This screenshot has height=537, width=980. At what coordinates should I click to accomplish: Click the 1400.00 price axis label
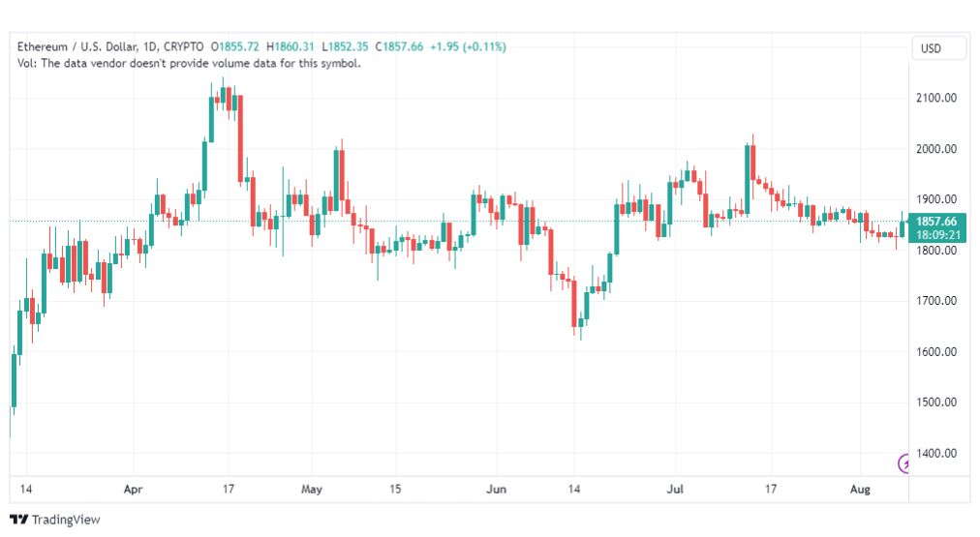(935, 454)
